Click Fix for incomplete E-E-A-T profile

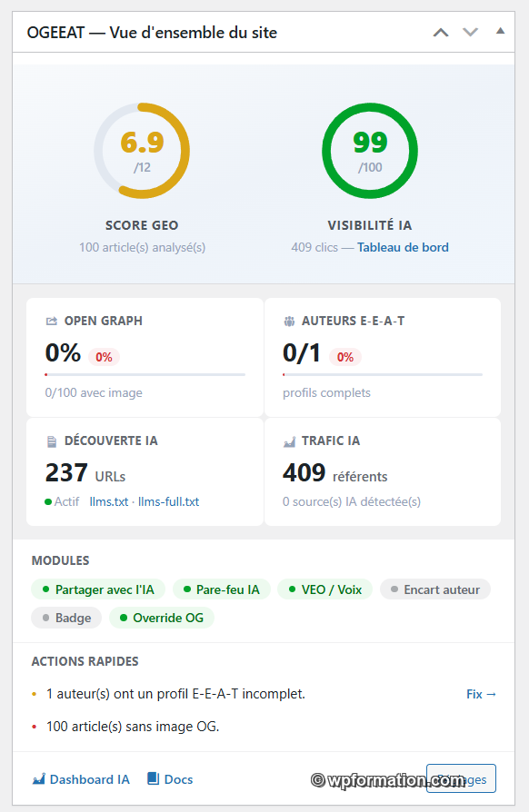pyautogui.click(x=482, y=694)
